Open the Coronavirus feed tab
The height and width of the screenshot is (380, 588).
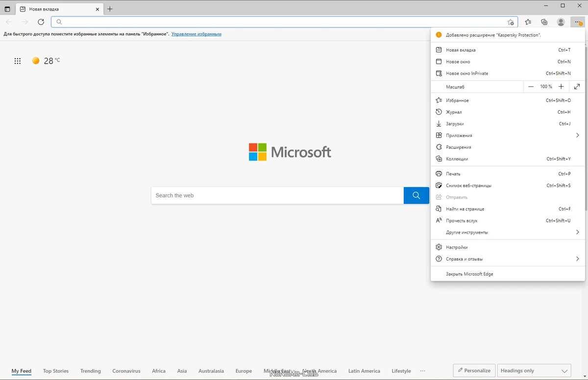126,371
